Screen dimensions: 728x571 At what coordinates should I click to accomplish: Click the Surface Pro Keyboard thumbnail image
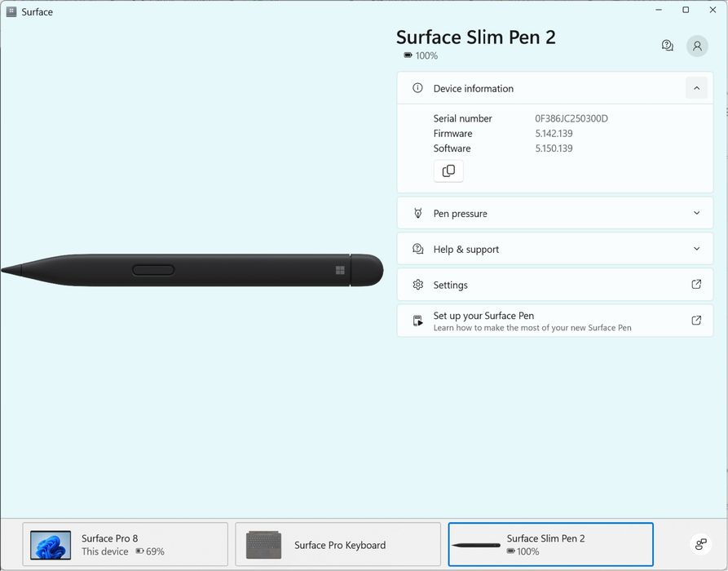point(263,545)
